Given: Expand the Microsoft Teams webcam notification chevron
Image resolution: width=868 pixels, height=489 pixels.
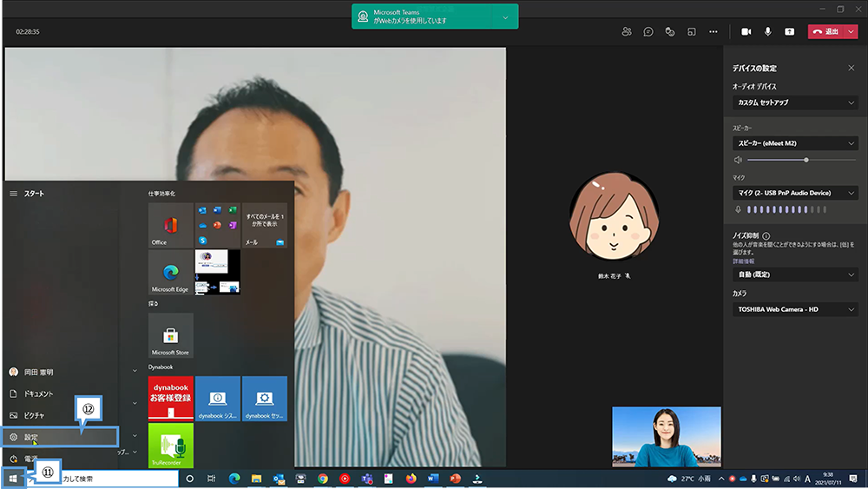Looking at the screenshot, I should (x=505, y=17).
